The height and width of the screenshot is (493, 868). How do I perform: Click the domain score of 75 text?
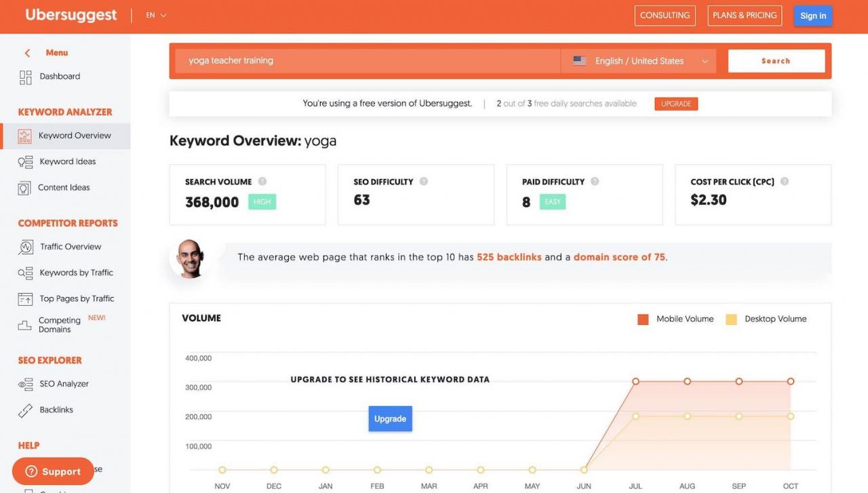coord(619,257)
